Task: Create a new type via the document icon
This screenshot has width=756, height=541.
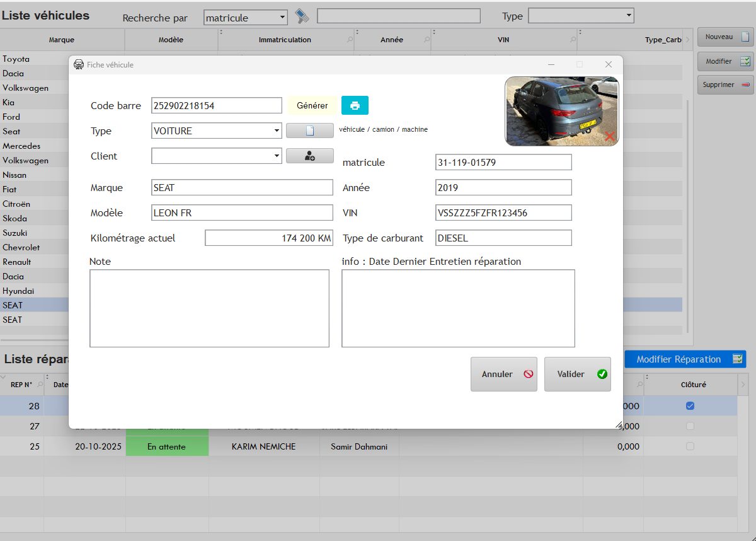Action: tap(309, 131)
